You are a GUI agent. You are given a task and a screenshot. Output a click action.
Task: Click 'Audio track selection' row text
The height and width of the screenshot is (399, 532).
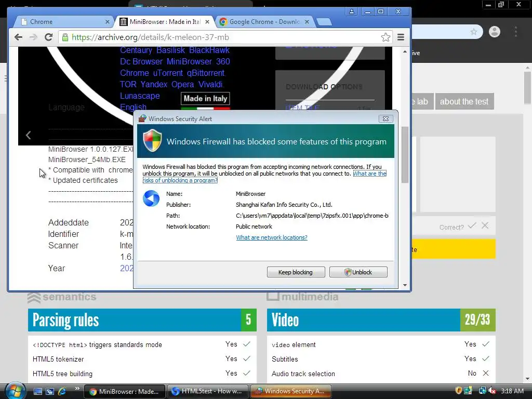[x=303, y=374]
